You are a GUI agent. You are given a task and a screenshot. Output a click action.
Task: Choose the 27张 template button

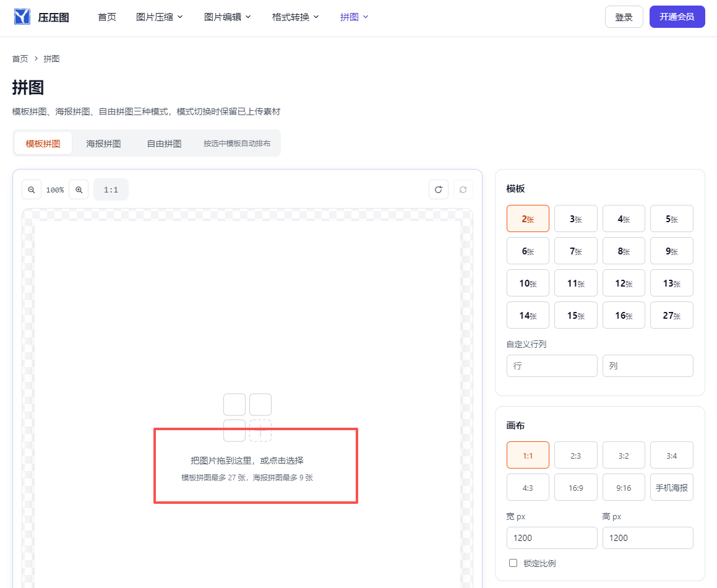672,315
